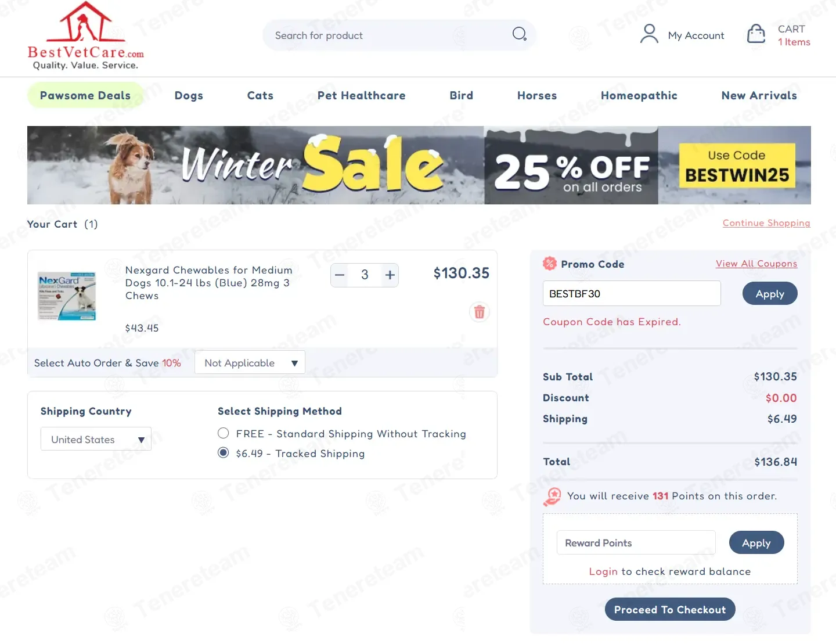Click the search magnifier icon

(x=520, y=34)
